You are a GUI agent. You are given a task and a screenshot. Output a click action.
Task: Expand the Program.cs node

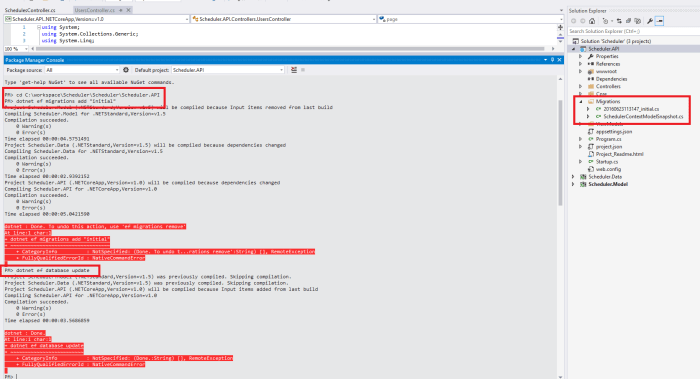tap(580, 139)
